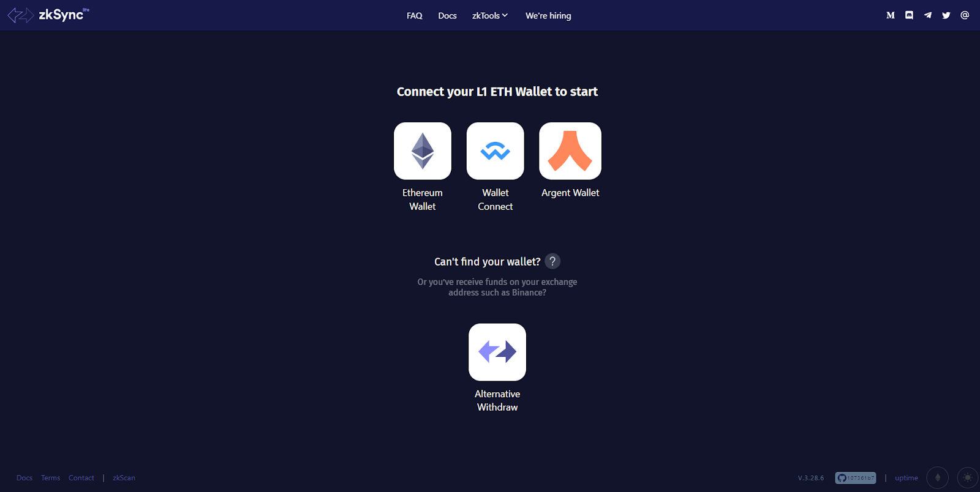
Task: Toggle the light/dark theme sun button
Action: [968, 478]
